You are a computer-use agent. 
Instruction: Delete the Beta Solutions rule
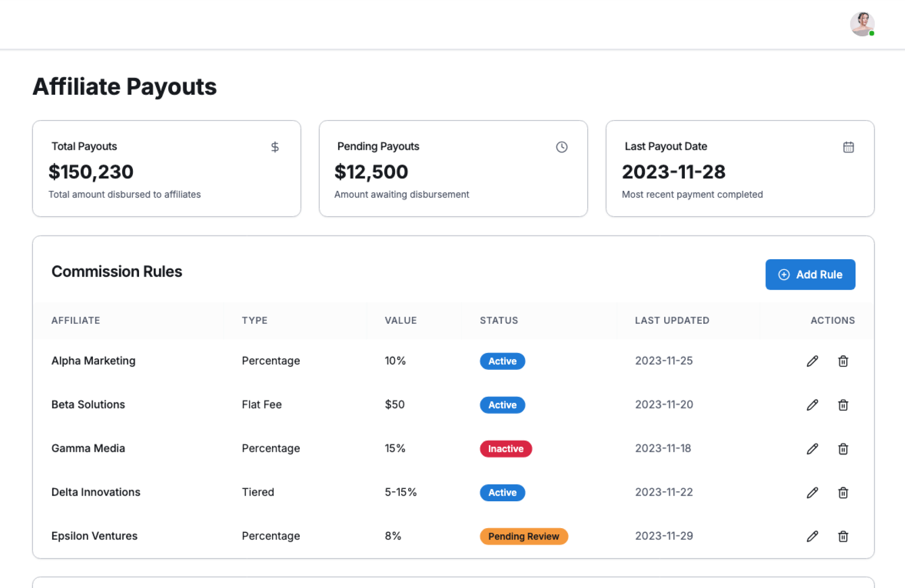843,405
